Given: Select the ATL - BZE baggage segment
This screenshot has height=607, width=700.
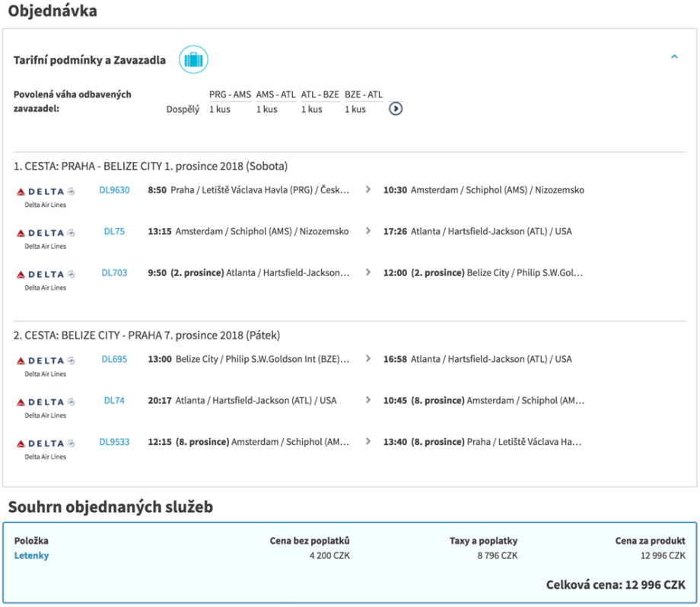Looking at the screenshot, I should pos(320,95).
